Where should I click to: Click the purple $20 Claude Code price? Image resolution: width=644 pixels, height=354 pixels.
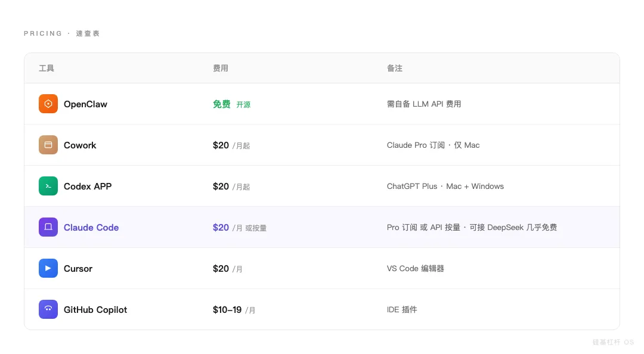tap(221, 228)
